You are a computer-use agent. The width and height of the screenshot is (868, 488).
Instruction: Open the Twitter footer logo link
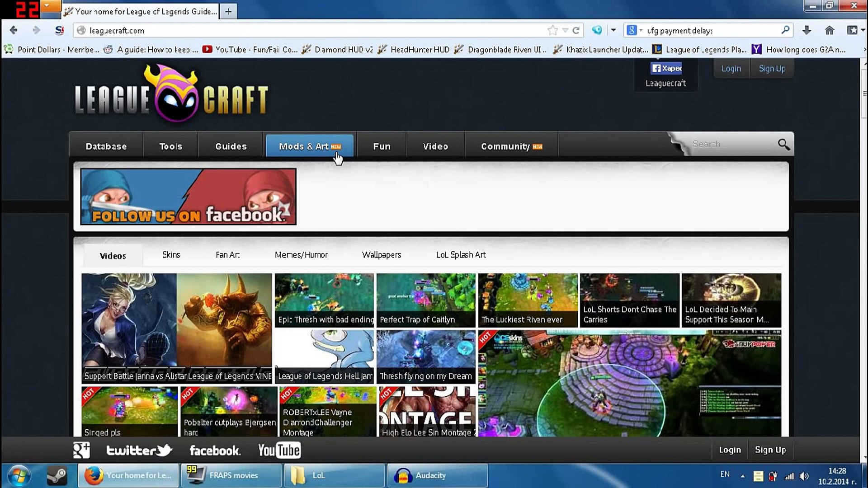[139, 450]
